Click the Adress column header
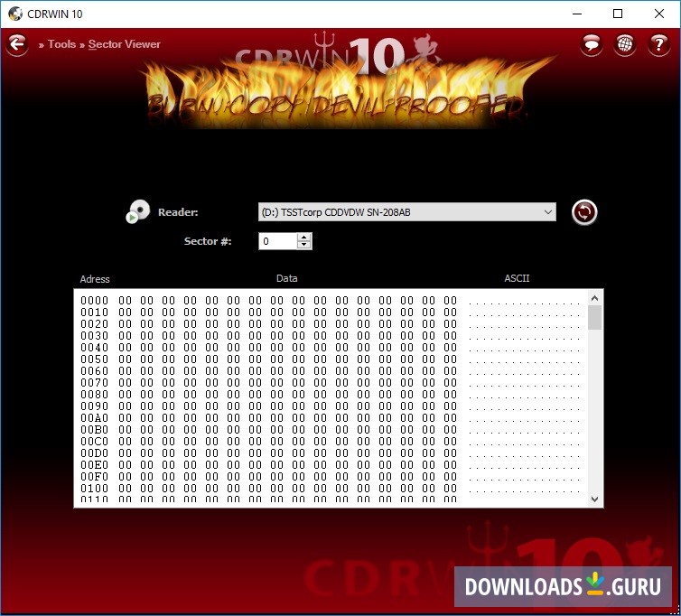The height and width of the screenshot is (616, 681). click(x=95, y=279)
